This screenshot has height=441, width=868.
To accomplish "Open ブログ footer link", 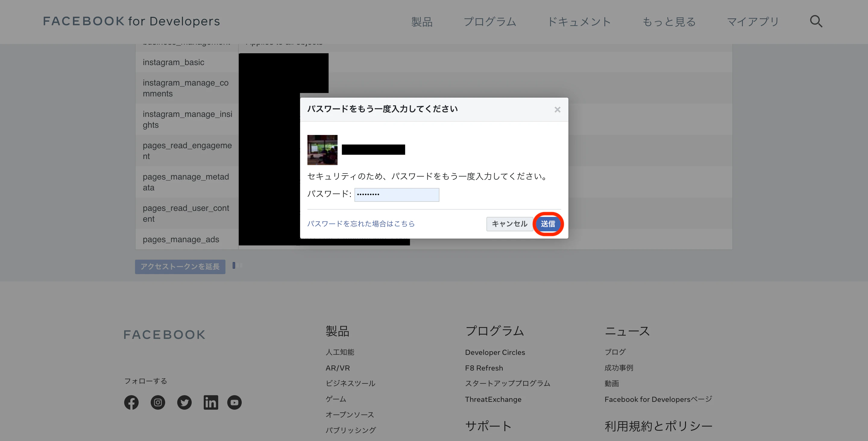I will pos(615,352).
